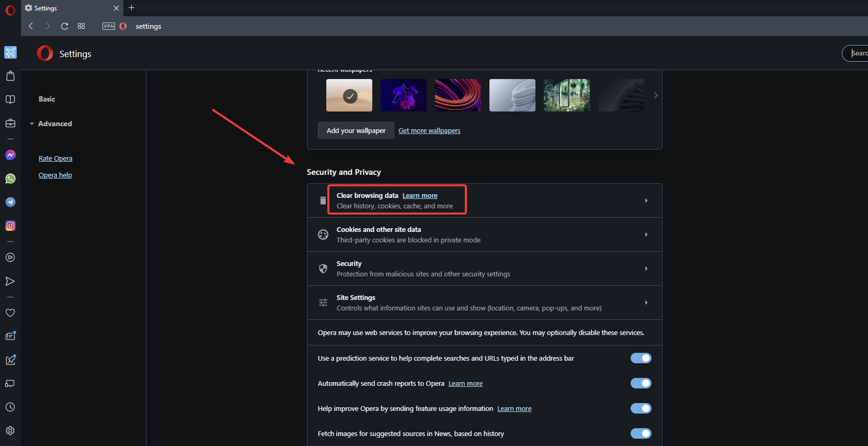This screenshot has height=446, width=868.
Task: Open WhatsApp in the sidebar
Action: (x=10, y=179)
